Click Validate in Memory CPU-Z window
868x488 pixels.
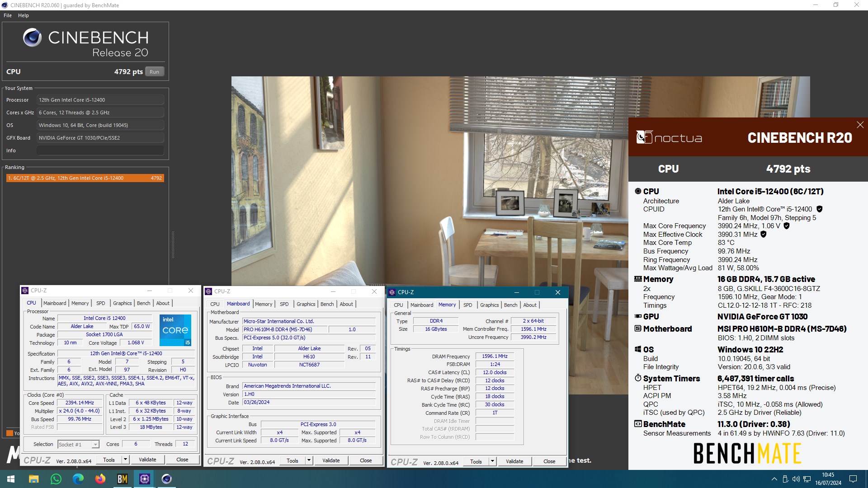click(x=514, y=462)
